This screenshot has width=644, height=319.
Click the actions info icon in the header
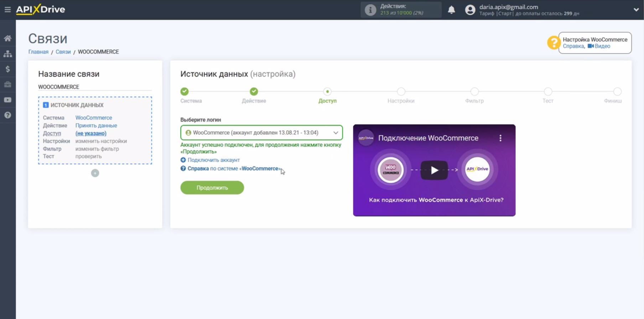click(370, 10)
